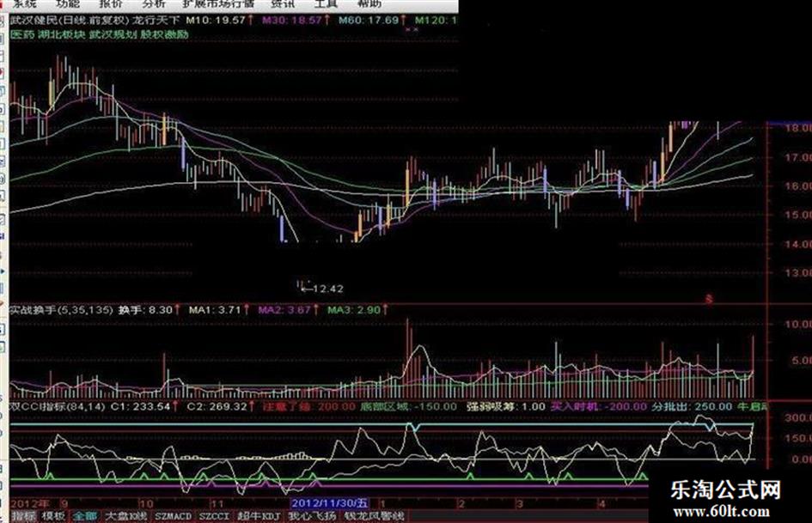
Task: Click the M30: 18.57 moving average label
Action: [291, 21]
